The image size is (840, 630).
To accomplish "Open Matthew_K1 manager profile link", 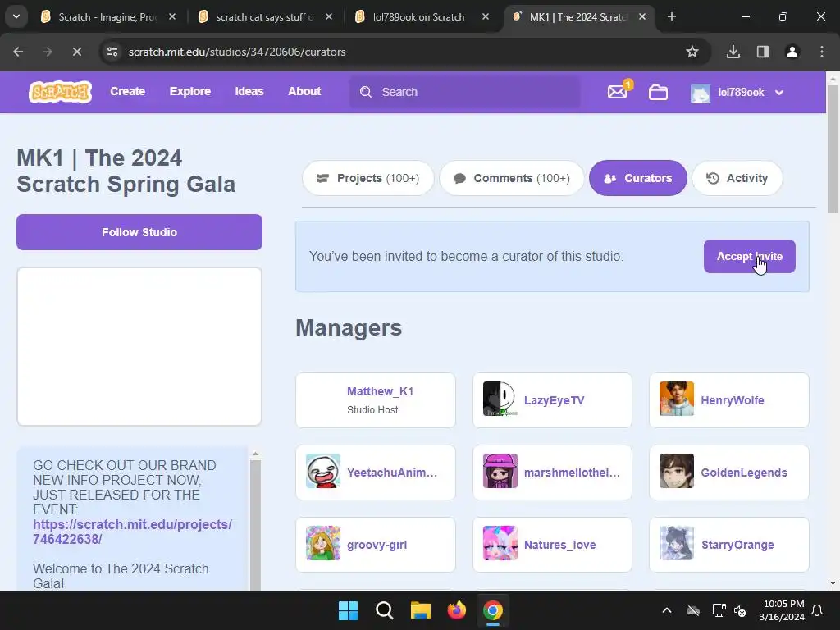I will point(381,391).
